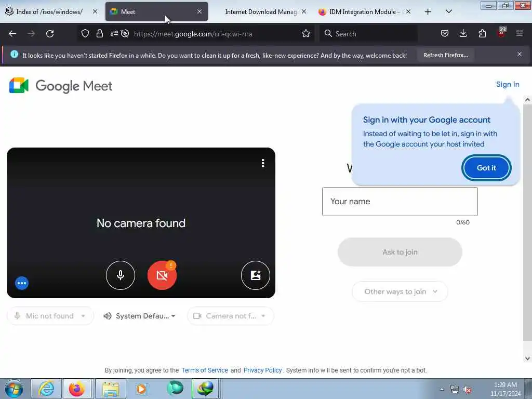Toggle the microphone button in the preview
This screenshot has height=399, width=532.
[120, 275]
